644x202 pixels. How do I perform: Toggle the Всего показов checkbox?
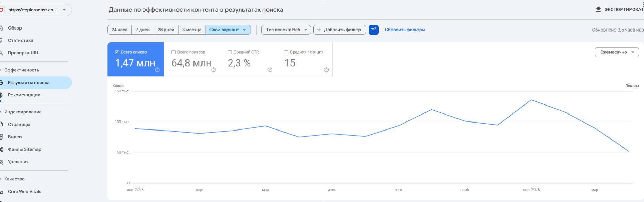tap(173, 52)
